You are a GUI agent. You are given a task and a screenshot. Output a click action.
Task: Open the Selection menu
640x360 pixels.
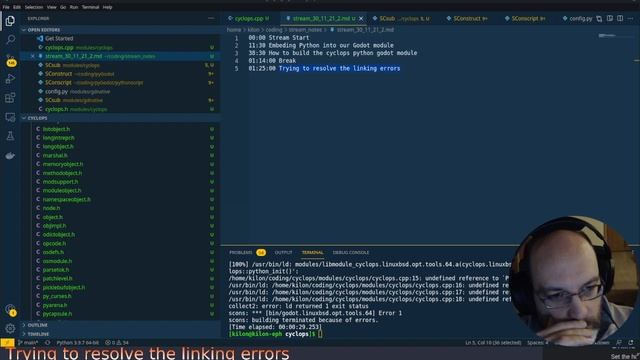coord(34,7)
